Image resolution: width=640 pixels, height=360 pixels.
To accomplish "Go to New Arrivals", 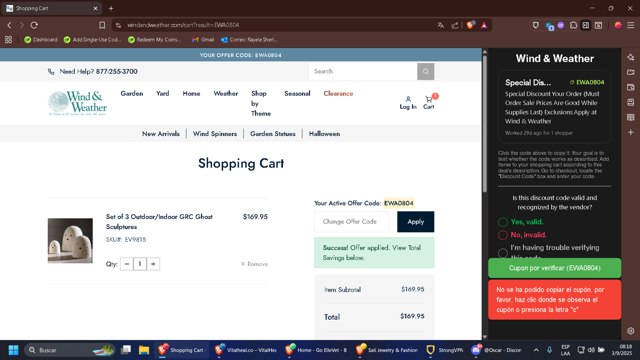I will 161,134.
